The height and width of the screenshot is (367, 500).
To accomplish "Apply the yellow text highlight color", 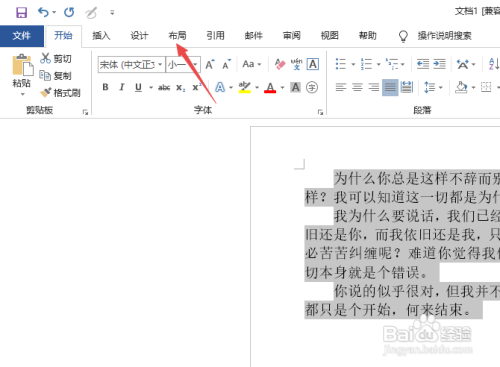I will pos(245,87).
